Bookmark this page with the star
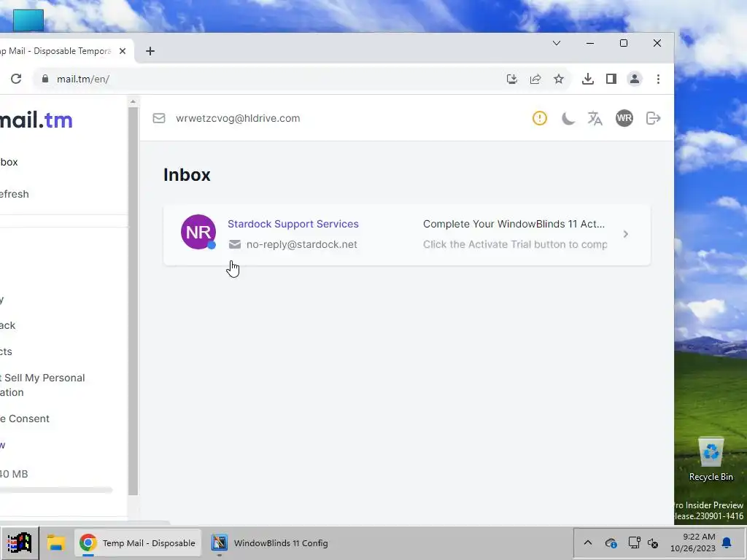The width and height of the screenshot is (747, 560). coord(559,79)
